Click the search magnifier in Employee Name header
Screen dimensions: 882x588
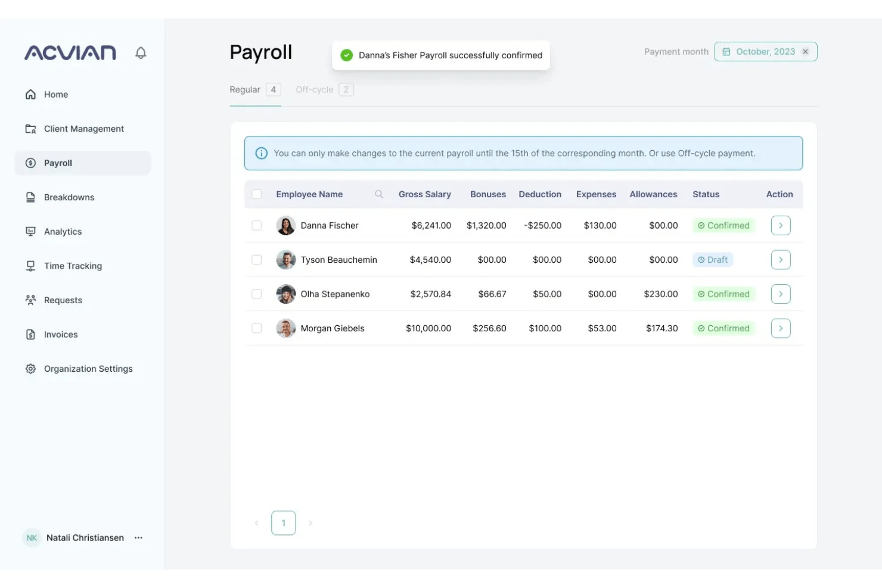378,194
